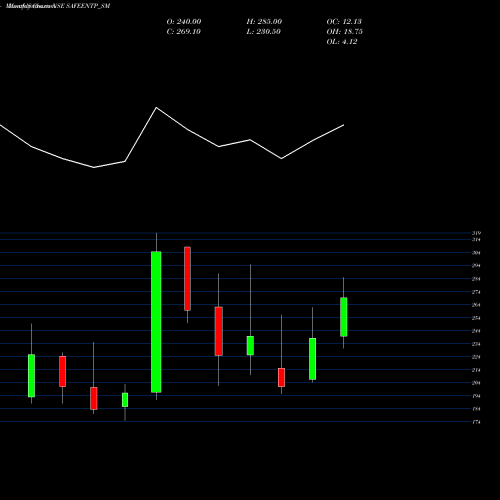Click the 264 price axis label

pyautogui.click(x=476, y=305)
